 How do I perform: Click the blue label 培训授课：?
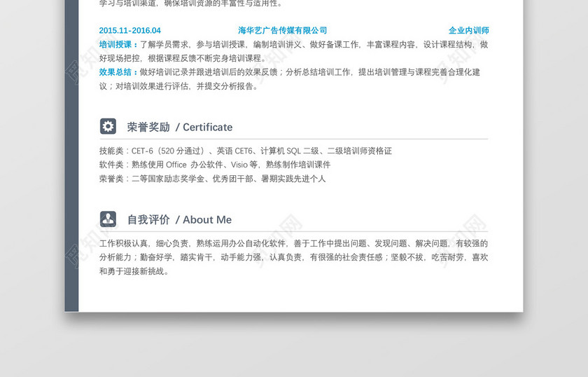point(119,44)
